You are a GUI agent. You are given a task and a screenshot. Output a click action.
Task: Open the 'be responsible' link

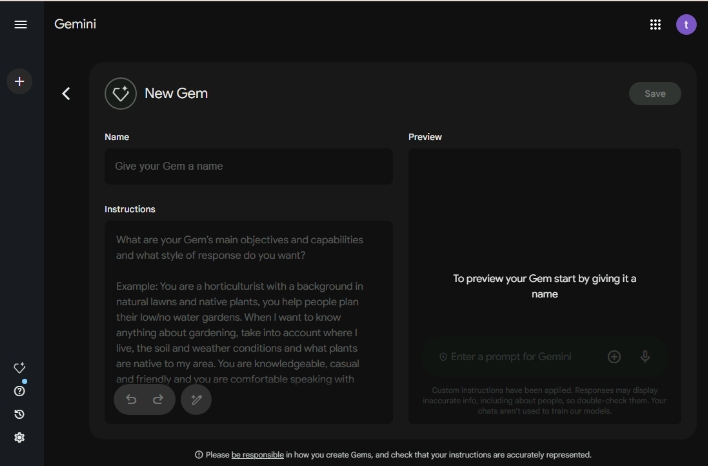[x=257, y=455]
